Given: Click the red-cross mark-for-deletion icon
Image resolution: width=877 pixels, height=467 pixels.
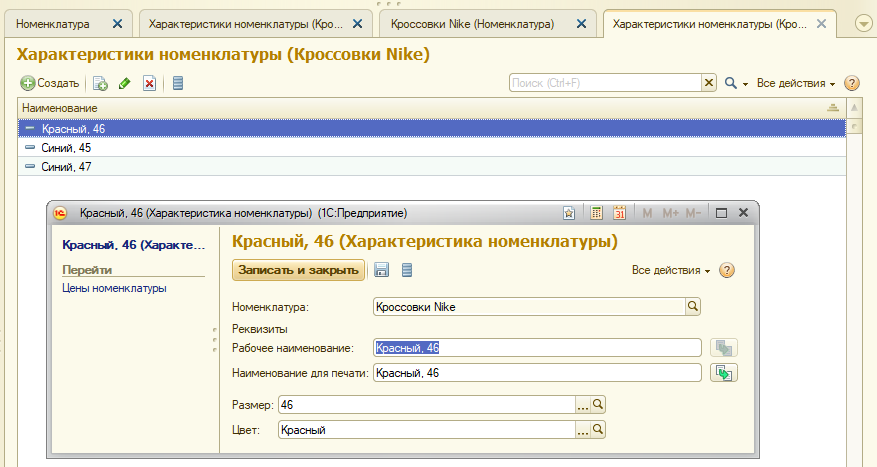Looking at the screenshot, I should point(149,83).
